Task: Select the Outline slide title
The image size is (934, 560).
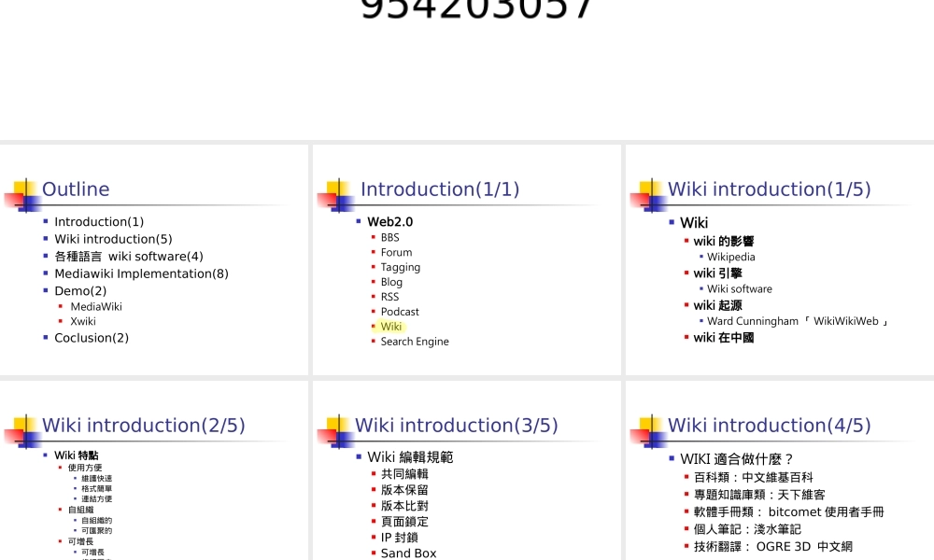Action: click(x=76, y=189)
